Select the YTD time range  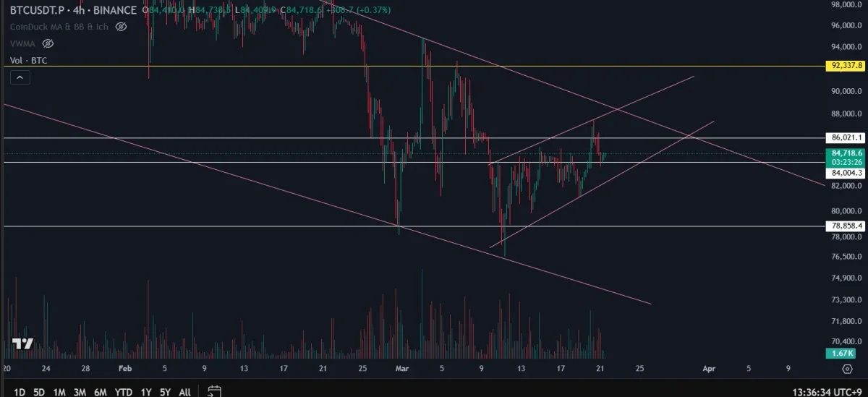point(124,392)
